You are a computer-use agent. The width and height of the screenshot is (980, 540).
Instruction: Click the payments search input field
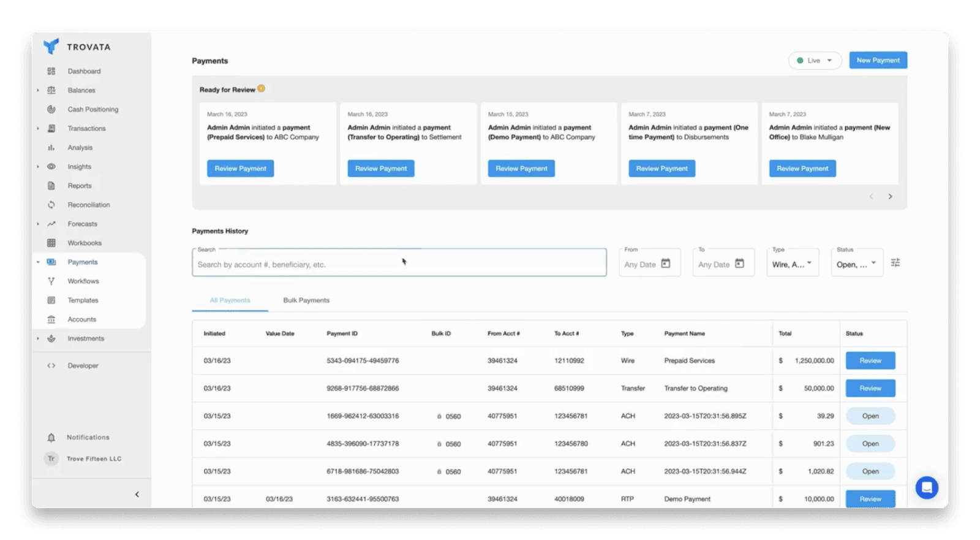coord(399,264)
